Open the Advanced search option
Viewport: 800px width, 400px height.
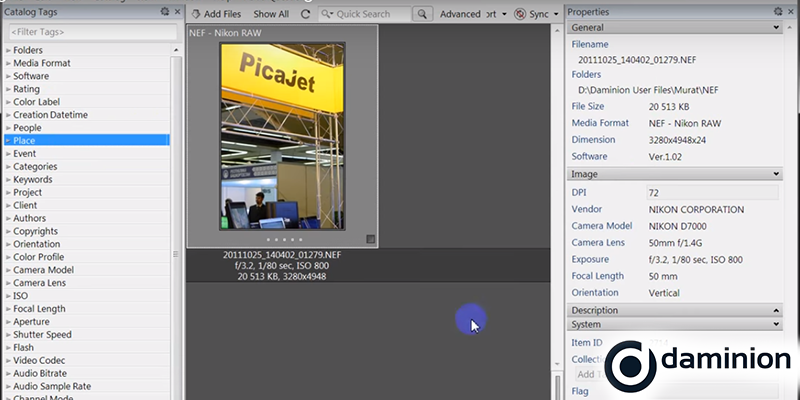[x=460, y=14]
